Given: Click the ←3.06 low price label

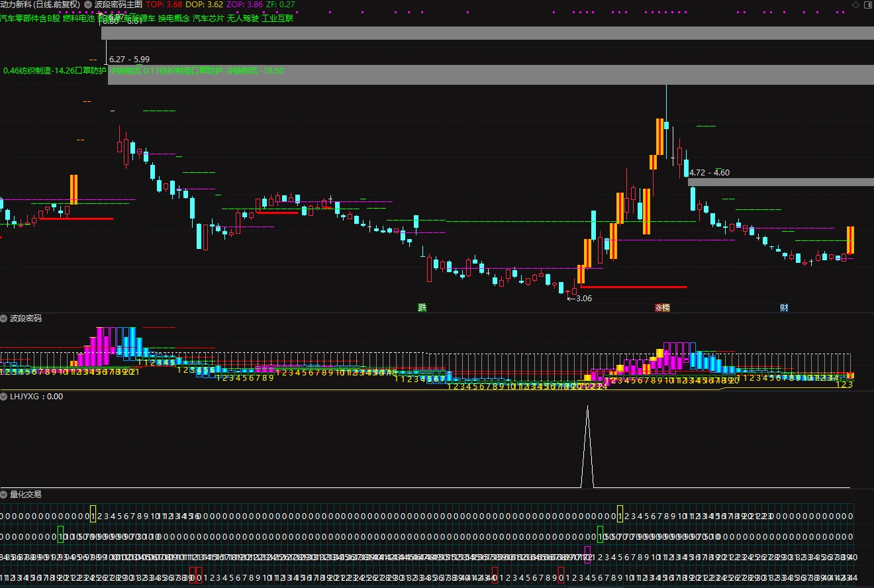Looking at the screenshot, I should (579, 299).
